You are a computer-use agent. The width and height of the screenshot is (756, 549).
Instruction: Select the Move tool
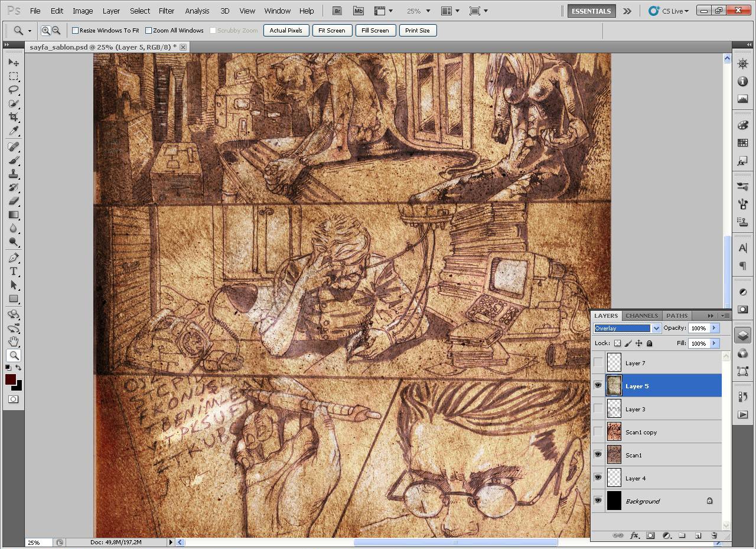14,61
